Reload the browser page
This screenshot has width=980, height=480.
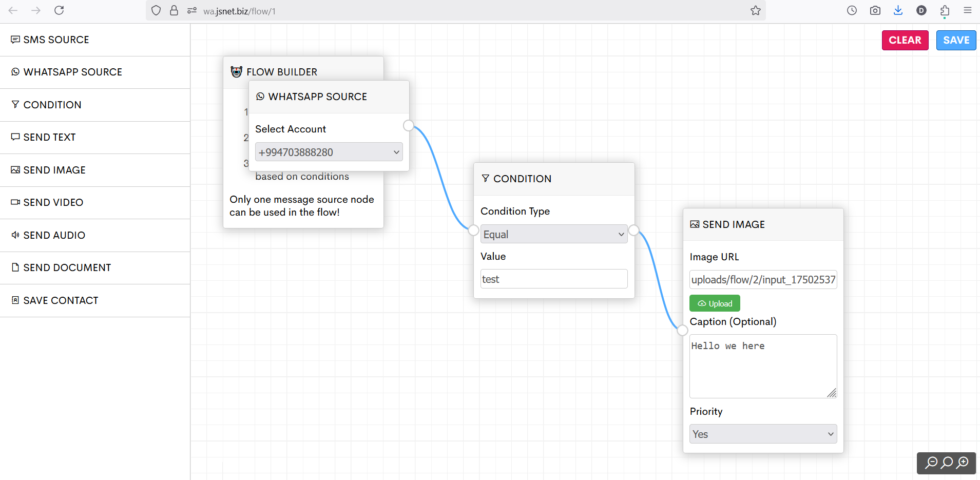coord(59,10)
